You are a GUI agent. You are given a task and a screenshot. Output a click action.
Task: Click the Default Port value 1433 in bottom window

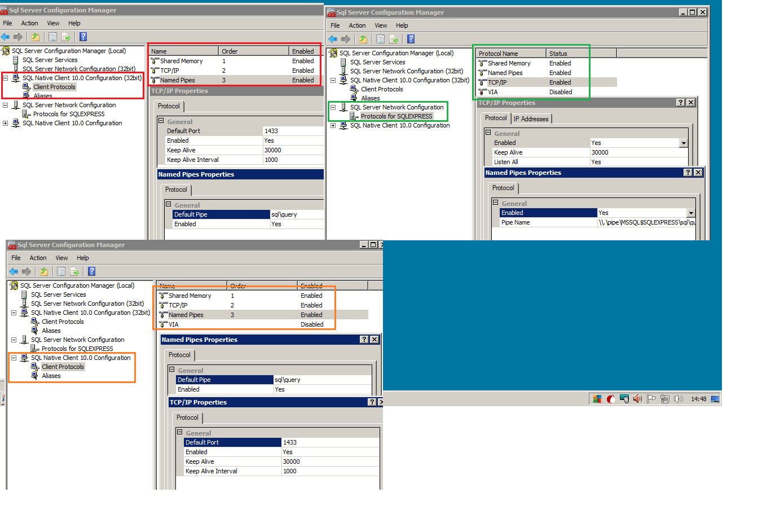330,442
